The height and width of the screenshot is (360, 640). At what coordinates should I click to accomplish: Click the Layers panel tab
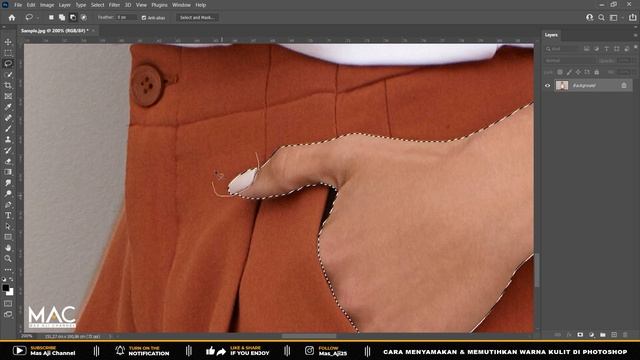point(551,35)
